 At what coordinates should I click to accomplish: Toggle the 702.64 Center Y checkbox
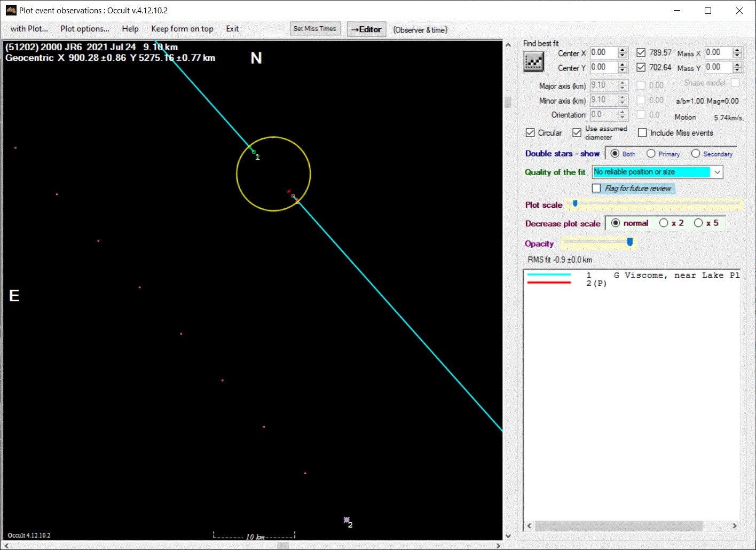(641, 67)
